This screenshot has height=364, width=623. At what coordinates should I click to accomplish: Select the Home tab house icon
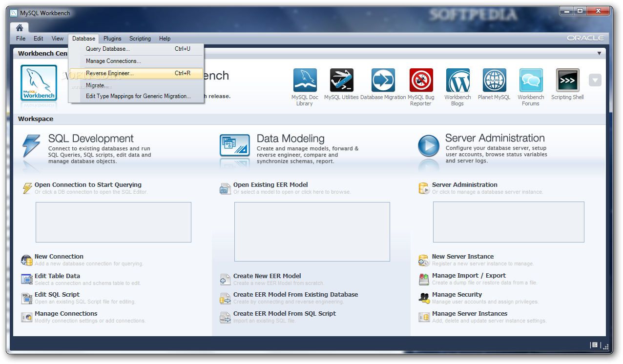20,28
